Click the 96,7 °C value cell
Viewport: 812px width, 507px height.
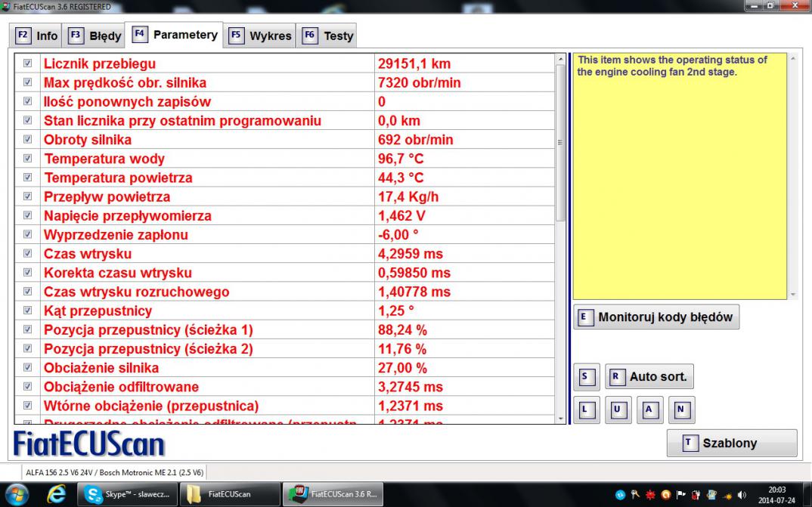click(464, 159)
